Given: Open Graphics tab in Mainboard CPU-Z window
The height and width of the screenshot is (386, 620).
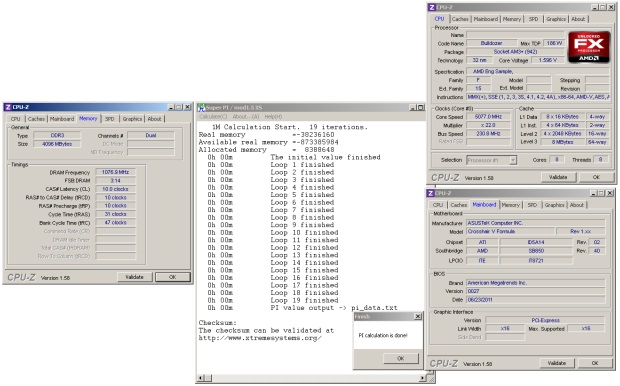Looking at the screenshot, I should 554,205.
